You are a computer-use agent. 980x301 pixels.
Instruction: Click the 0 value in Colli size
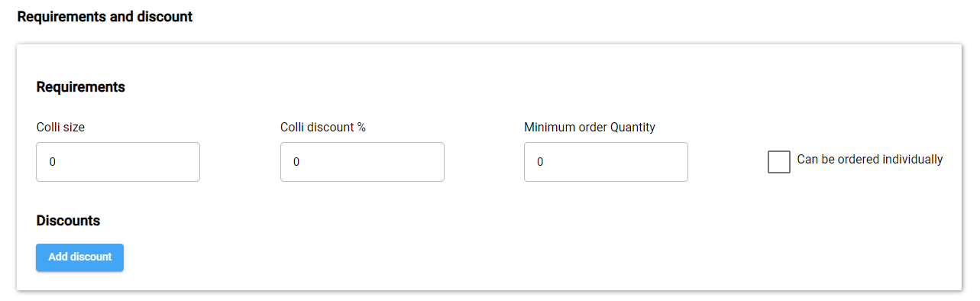click(53, 162)
